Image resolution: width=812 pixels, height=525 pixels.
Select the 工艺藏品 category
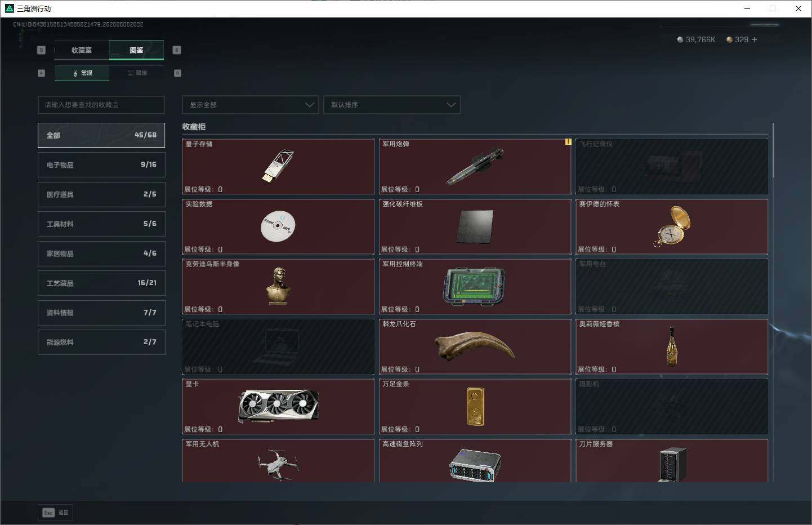pyautogui.click(x=101, y=283)
